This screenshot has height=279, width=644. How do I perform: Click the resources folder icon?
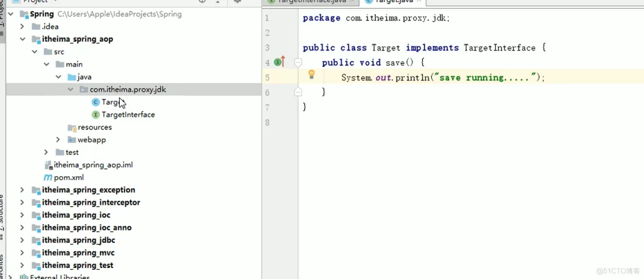(72, 127)
